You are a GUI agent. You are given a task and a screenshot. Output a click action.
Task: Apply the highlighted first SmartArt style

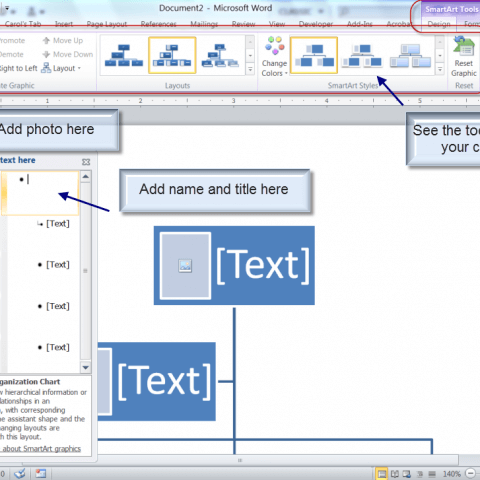click(x=314, y=55)
